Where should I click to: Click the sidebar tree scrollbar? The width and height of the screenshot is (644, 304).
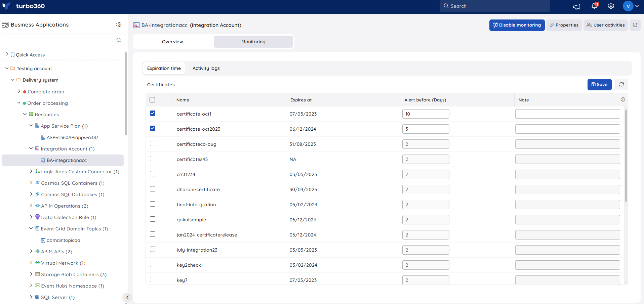126,94
